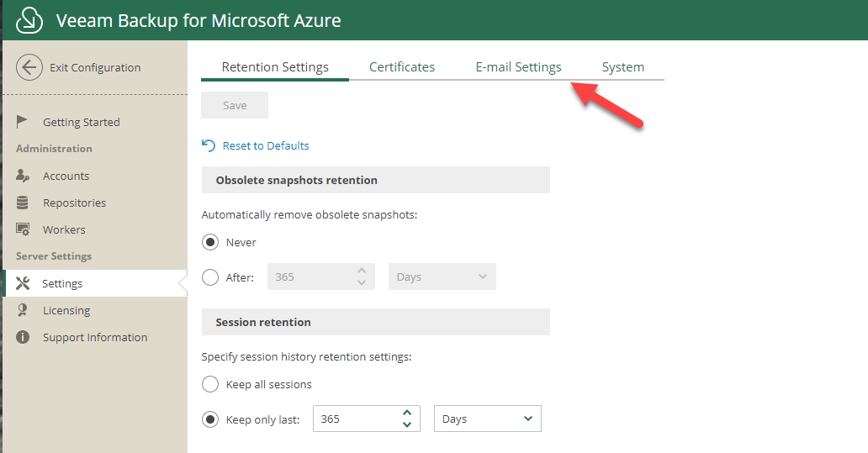This screenshot has height=453, width=868.
Task: Increase the Keep only last value stepper
Action: (x=407, y=413)
